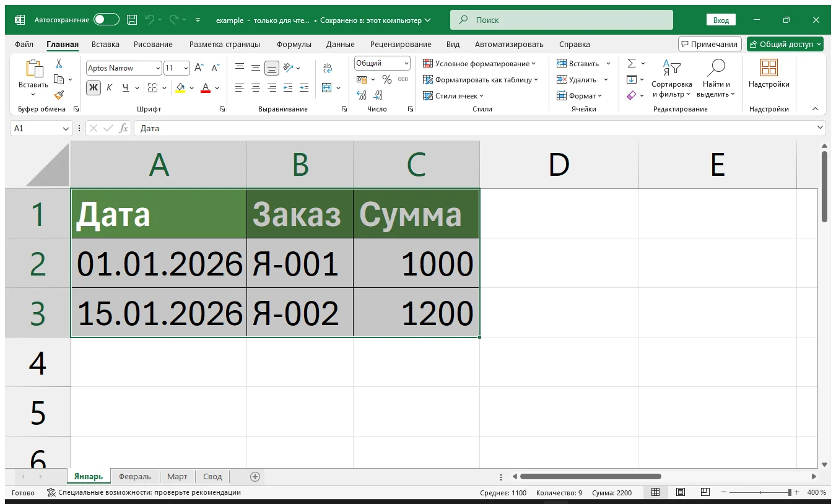Click the Cut scissors icon
This screenshot has width=836, height=504.
click(59, 63)
